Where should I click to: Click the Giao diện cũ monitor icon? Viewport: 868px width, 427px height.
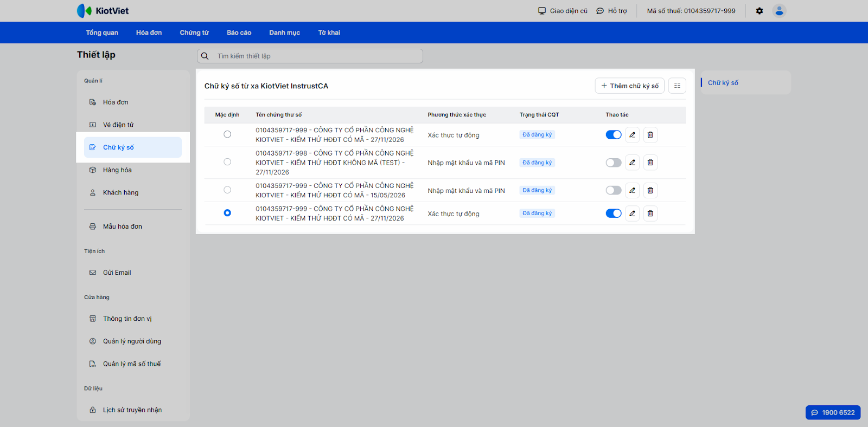[542, 11]
